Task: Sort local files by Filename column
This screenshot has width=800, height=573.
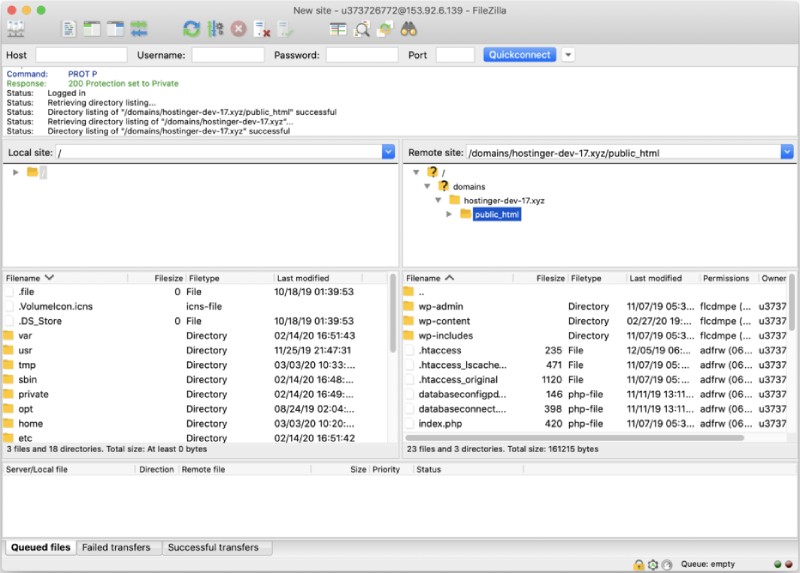Action: tap(65, 278)
